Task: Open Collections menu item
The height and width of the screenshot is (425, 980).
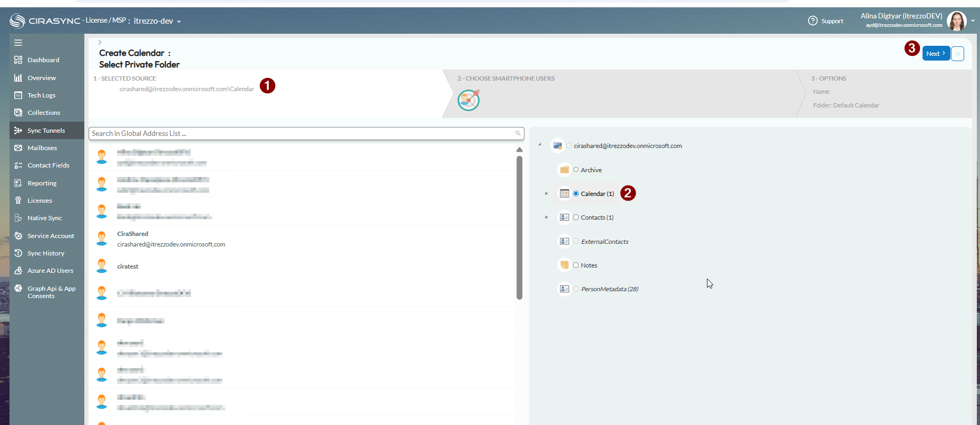Action: pyautogui.click(x=47, y=113)
